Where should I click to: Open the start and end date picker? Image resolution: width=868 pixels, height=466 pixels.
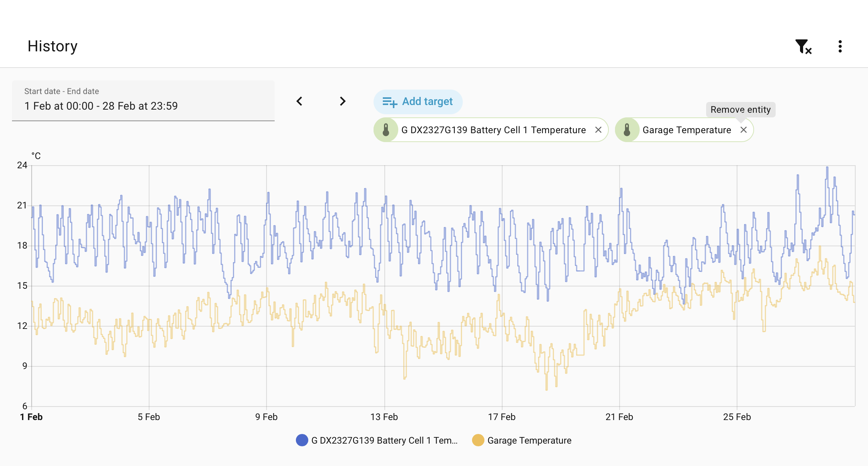point(143,101)
